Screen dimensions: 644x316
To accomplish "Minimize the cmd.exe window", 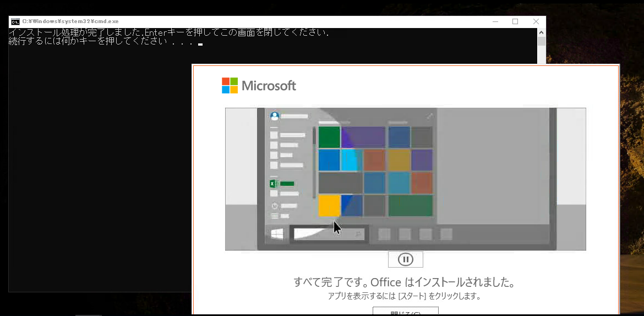I will coord(495,22).
